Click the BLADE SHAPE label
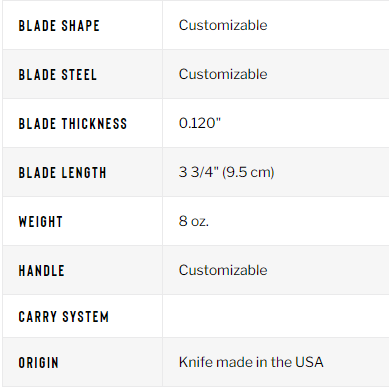This screenshot has width=389, height=390. pyautogui.click(x=59, y=26)
